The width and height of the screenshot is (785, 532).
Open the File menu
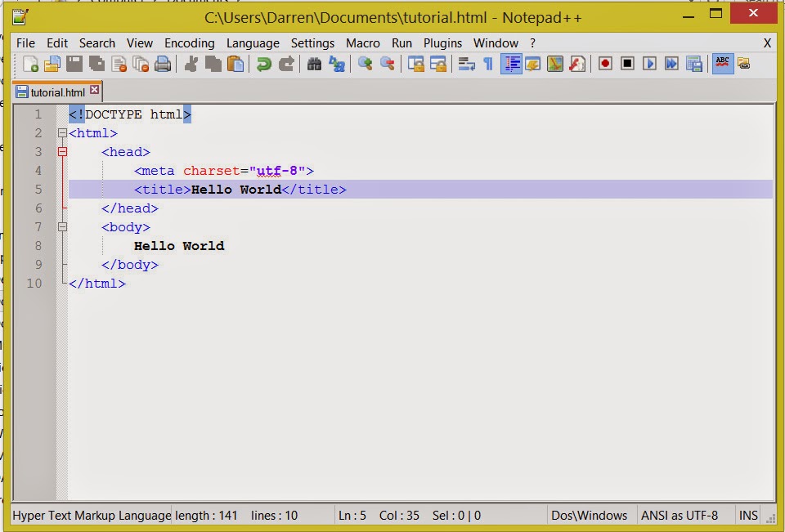(25, 43)
